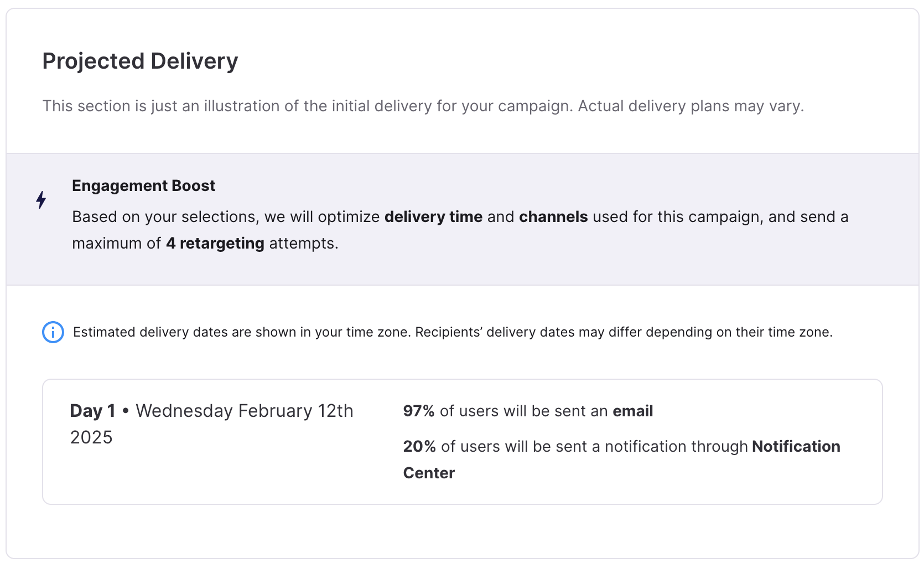Viewport: 924px width, 568px height.
Task: Select the bold 'channels' word
Action: (553, 216)
